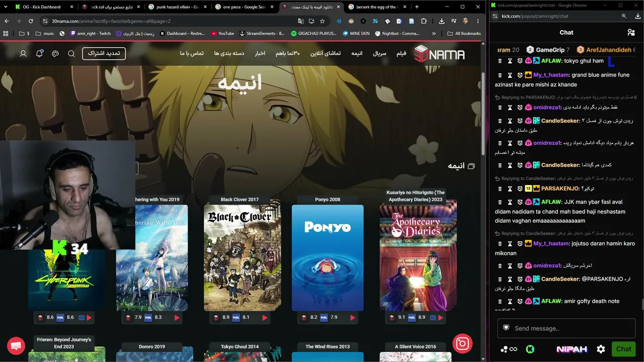
Task: Click the تمدید اشتراک renew subscription button
Action: (x=104, y=53)
